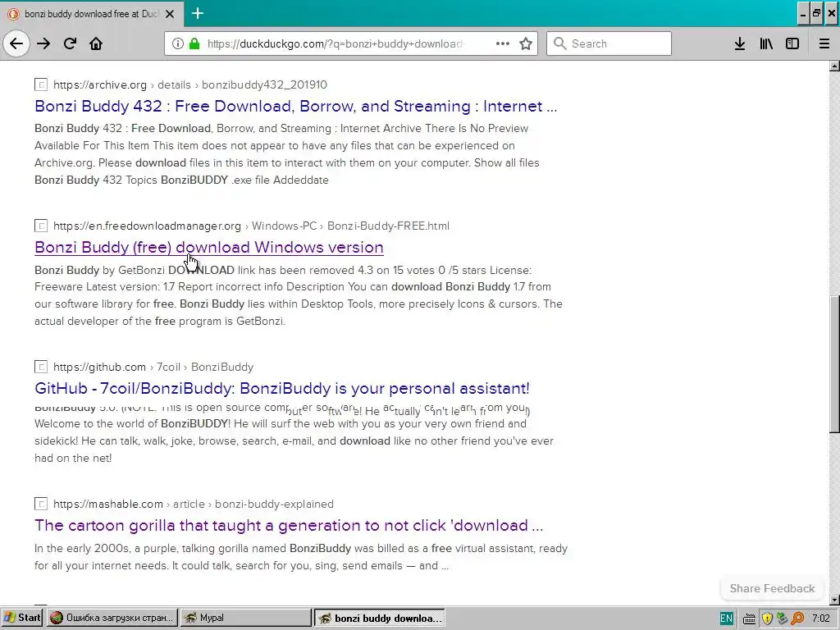This screenshot has height=630, width=840.
Task: Click the yellow security shield tray icon
Action: click(767, 619)
